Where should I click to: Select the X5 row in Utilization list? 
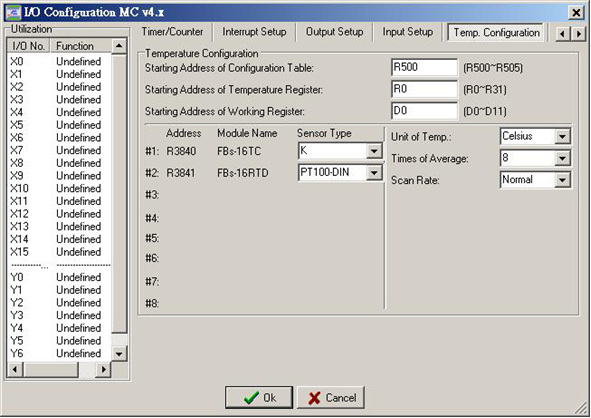(x=59, y=125)
